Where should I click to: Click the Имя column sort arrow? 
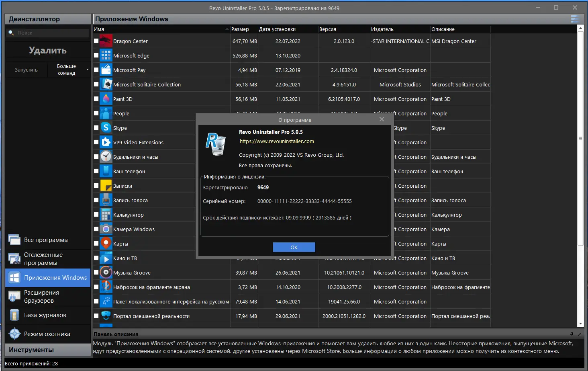coord(226,29)
